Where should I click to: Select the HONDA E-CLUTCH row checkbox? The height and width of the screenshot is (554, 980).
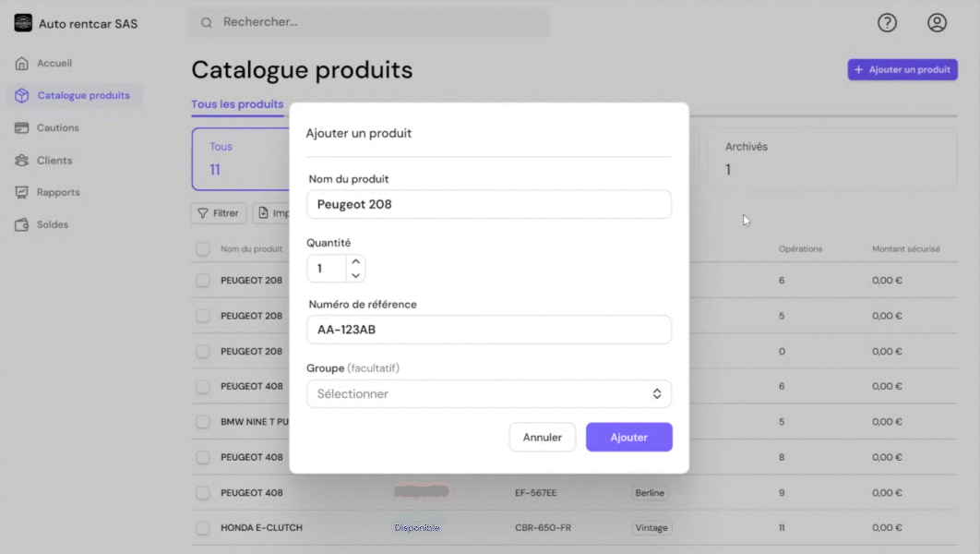click(203, 528)
